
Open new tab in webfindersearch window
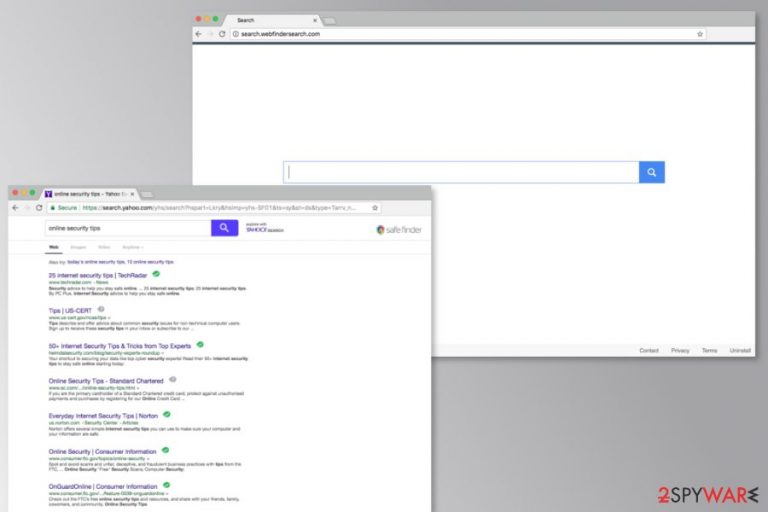[330, 21]
